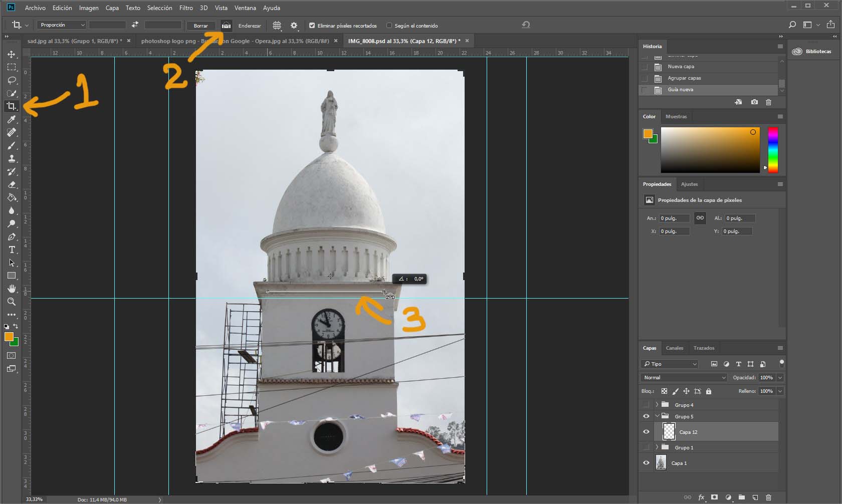
Task: Select the Rectangle shape tool
Action: click(x=11, y=276)
